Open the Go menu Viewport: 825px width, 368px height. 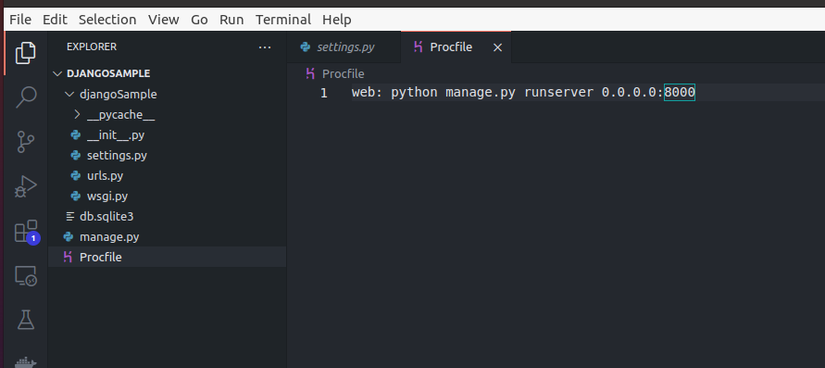pos(199,19)
